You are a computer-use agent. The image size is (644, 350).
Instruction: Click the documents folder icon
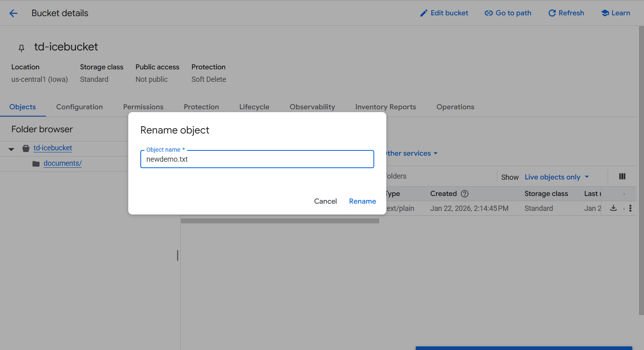pos(36,164)
